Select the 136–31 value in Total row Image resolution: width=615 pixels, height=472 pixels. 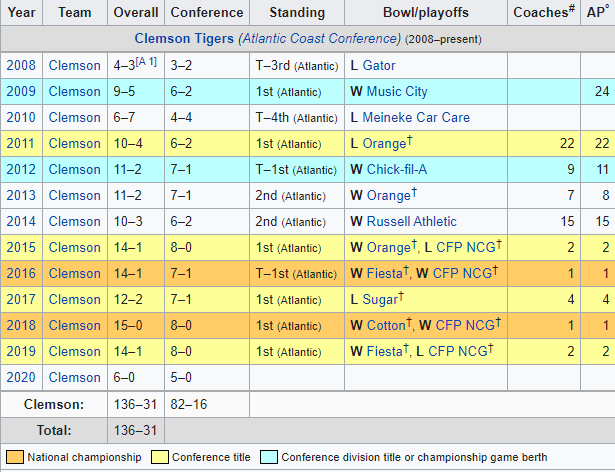tap(136, 430)
